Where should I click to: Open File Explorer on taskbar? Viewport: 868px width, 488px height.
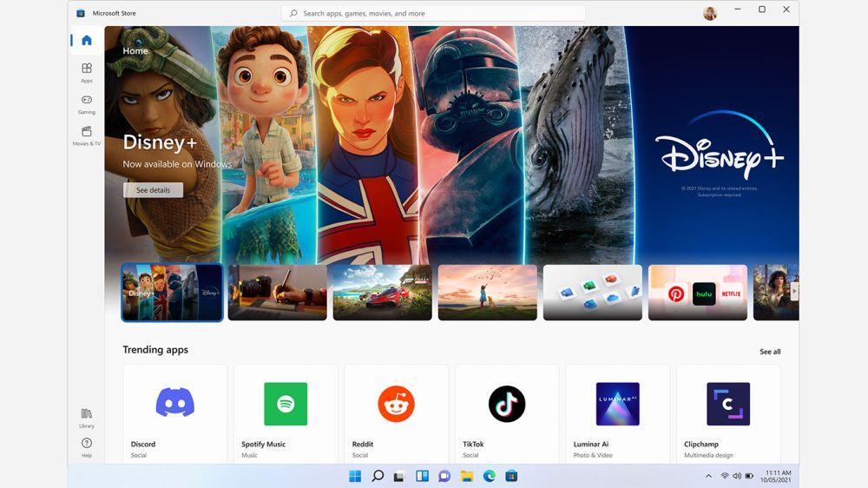point(467,476)
